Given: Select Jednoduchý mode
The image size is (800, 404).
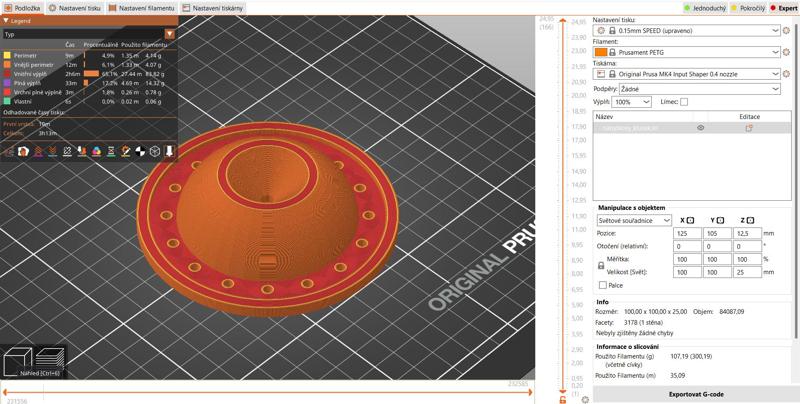Looking at the screenshot, I should coord(705,8).
